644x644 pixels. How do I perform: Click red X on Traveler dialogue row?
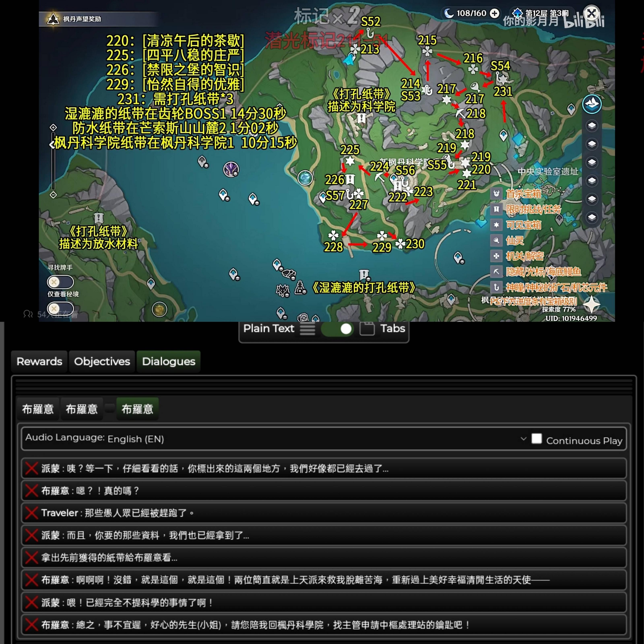tap(32, 513)
